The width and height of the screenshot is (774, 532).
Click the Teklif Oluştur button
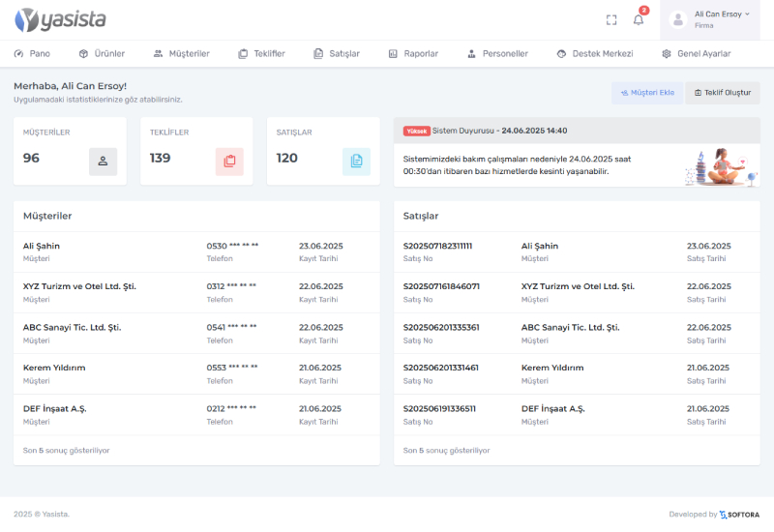pos(722,93)
